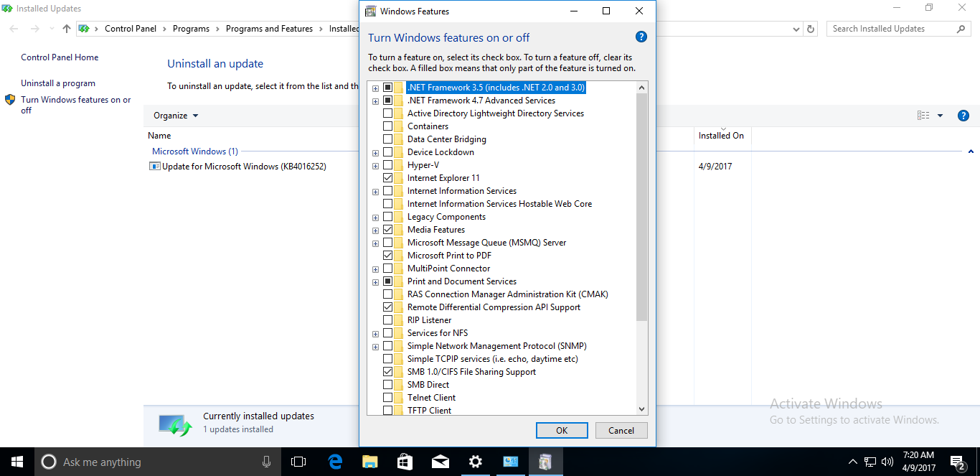Screen dimensions: 980x476
Task: Click Uninstall a program link
Action: (58, 83)
